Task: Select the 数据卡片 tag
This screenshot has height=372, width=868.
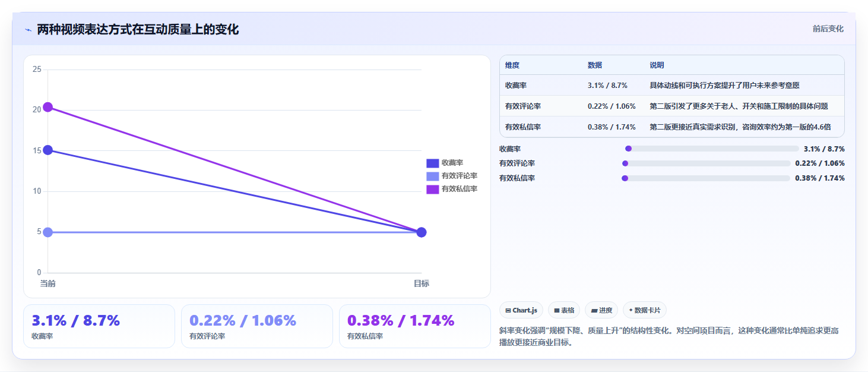Action: 645,310
